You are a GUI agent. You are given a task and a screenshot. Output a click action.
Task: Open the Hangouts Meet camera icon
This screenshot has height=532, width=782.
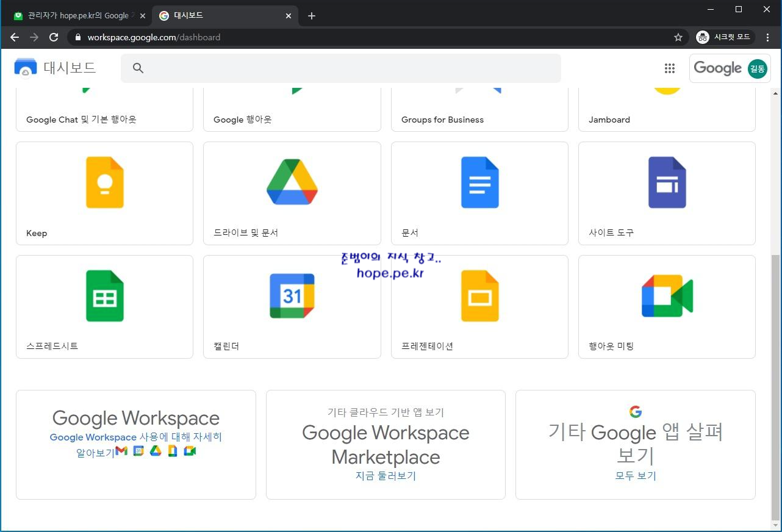pyautogui.click(x=667, y=296)
